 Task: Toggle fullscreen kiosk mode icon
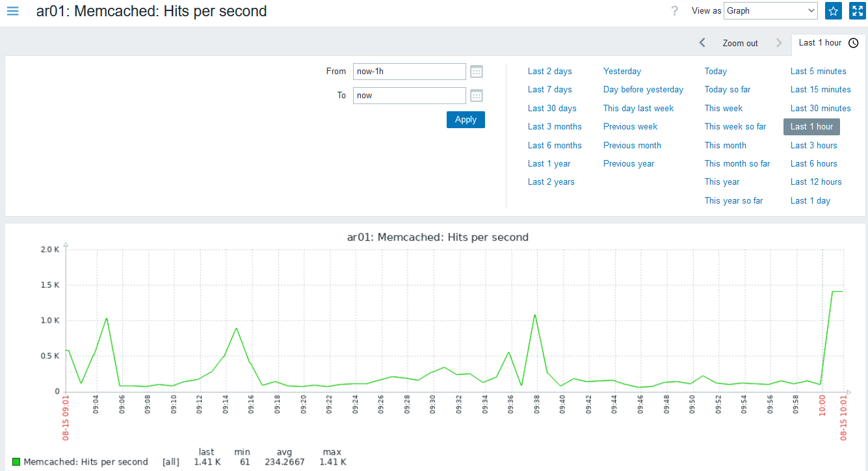[x=857, y=11]
